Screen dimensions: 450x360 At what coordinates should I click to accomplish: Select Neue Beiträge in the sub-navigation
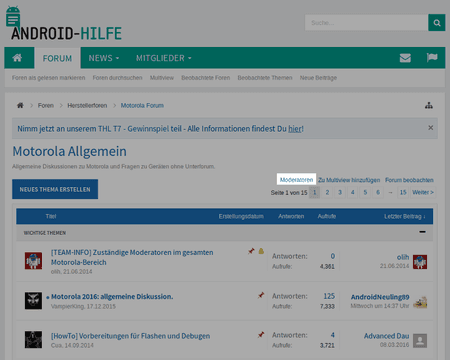tap(318, 78)
